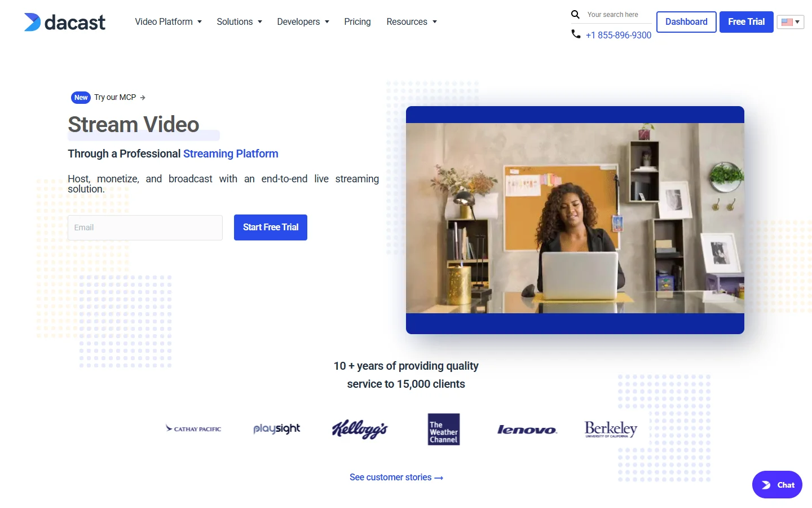
Task: Click the Cathay Pacific logo
Action: click(193, 429)
